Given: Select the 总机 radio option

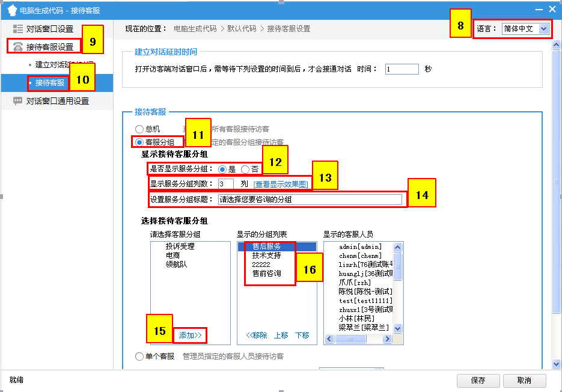Looking at the screenshot, I should [140, 129].
